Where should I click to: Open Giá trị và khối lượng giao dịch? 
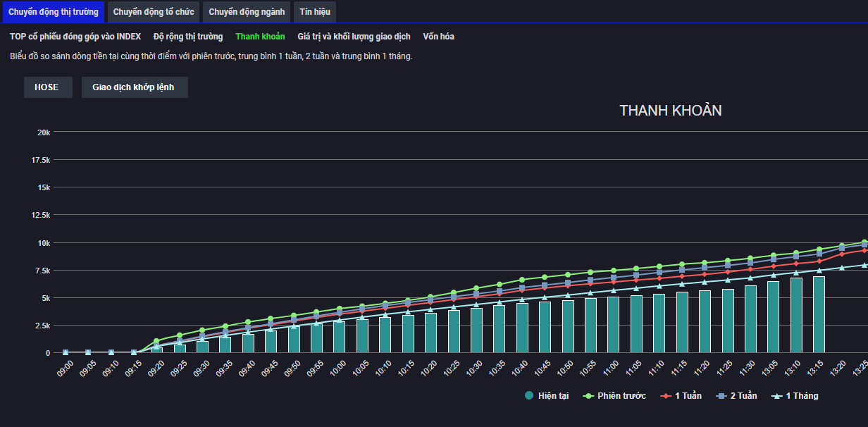click(354, 37)
